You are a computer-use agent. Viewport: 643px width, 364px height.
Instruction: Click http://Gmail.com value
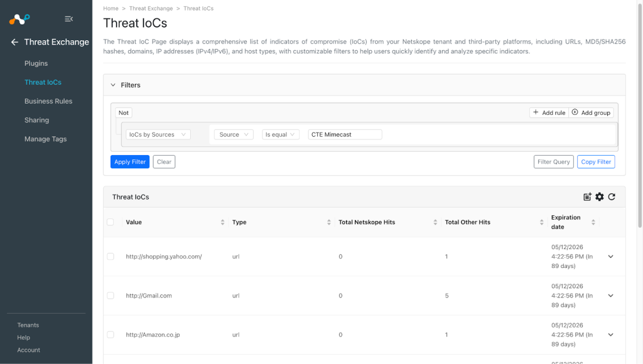(x=149, y=296)
